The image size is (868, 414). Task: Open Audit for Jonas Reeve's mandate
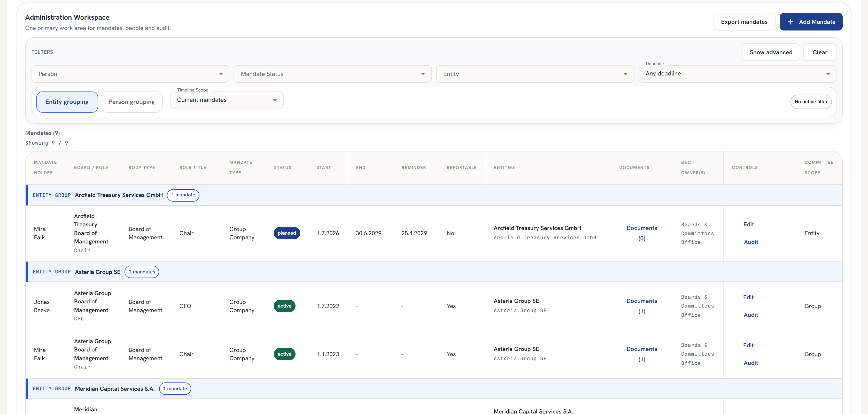[750, 315]
